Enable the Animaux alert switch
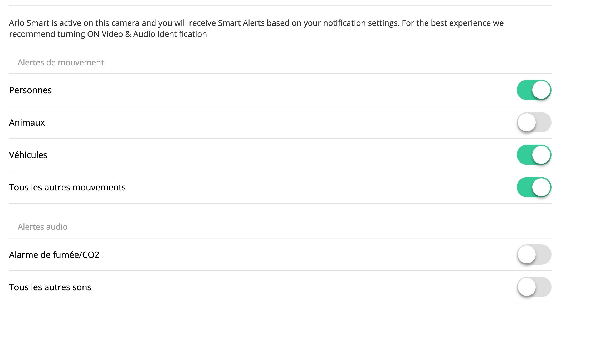Viewport: 605px width, 364px height. [x=534, y=122]
